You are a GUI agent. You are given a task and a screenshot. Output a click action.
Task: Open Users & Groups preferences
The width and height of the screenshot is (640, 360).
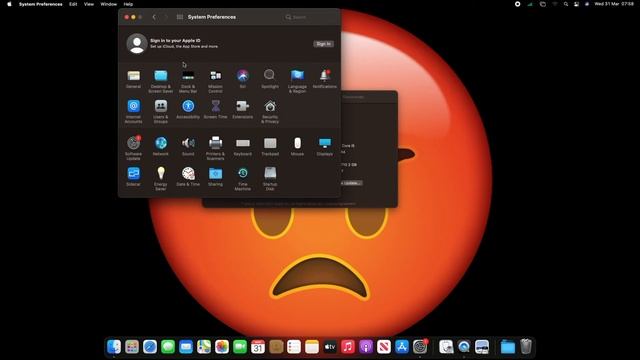point(161,111)
